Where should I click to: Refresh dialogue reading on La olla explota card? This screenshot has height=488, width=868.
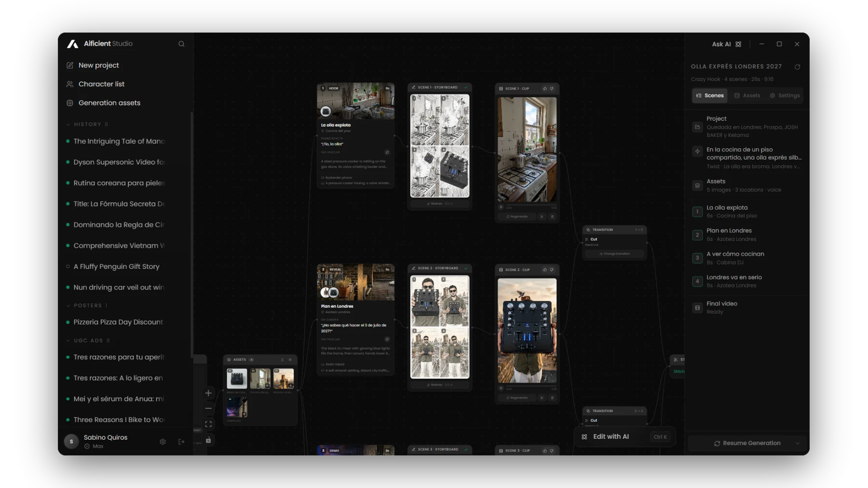point(387,152)
